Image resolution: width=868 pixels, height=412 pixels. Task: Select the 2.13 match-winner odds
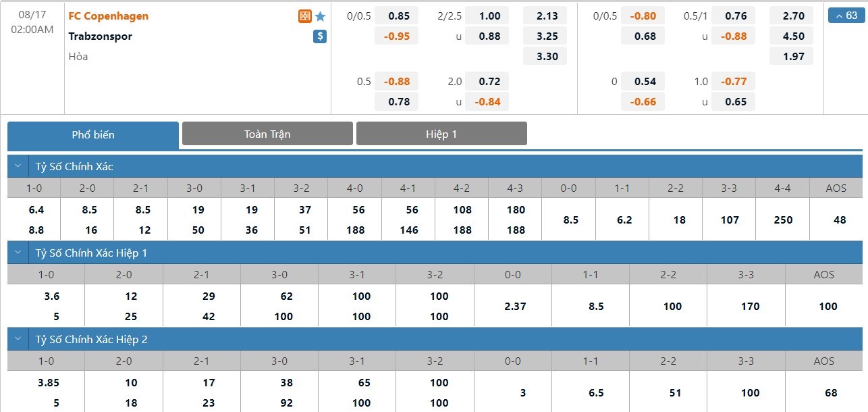pyautogui.click(x=547, y=16)
